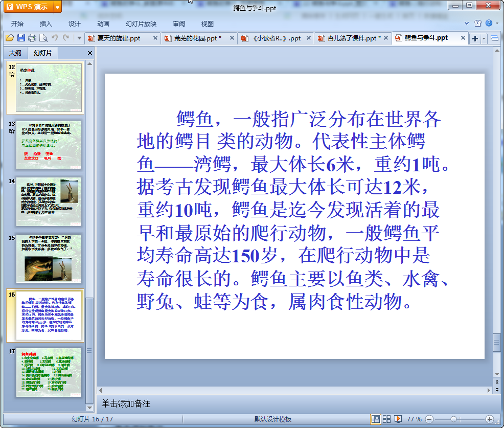Save the presentation with the floppy disk icon
504x428 pixels.
21,38
